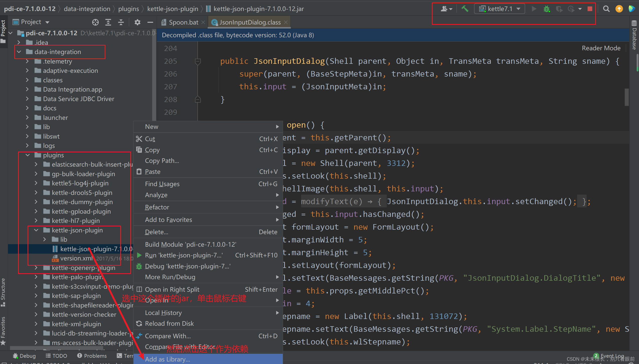Click the red Stop icon

[590, 9]
